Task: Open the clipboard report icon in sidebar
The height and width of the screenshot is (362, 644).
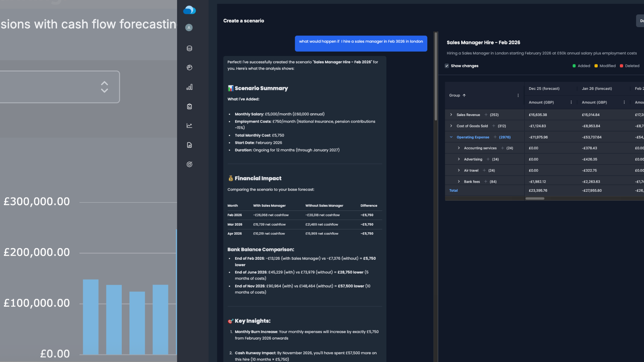Action: (189, 106)
